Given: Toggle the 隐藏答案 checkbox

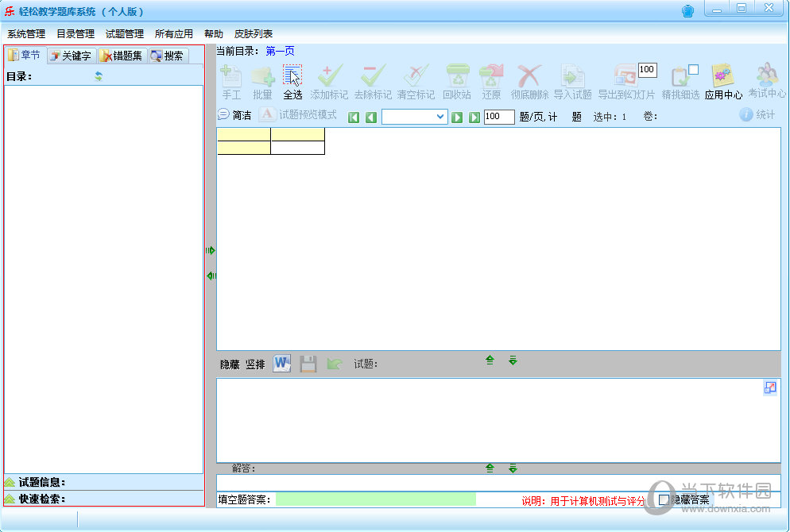Looking at the screenshot, I should coord(664,499).
